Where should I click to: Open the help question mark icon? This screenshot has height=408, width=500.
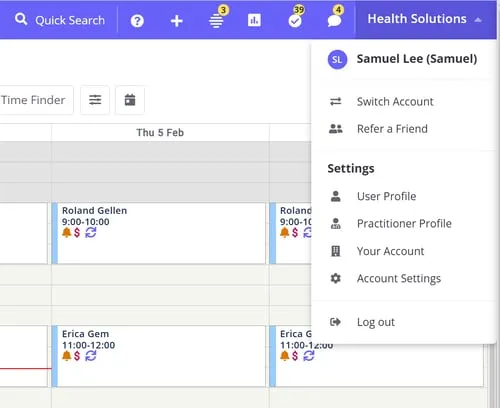click(137, 21)
